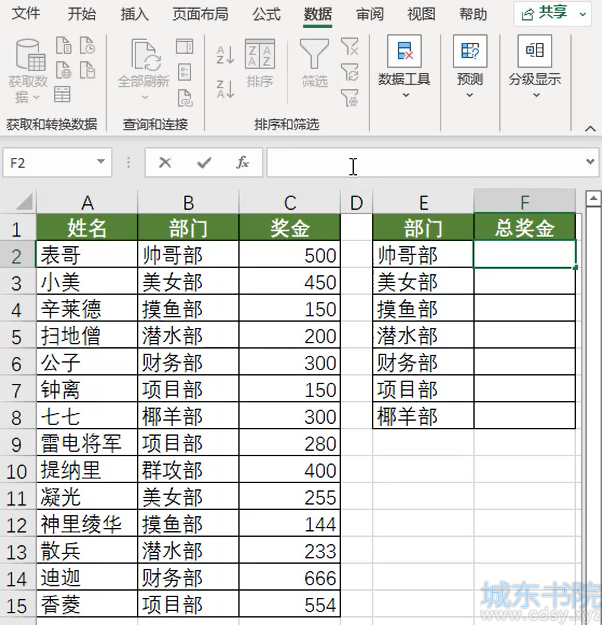Viewport: 602px width, 625px height.
Task: Click the Select All corner triangle
Action: click(24, 202)
